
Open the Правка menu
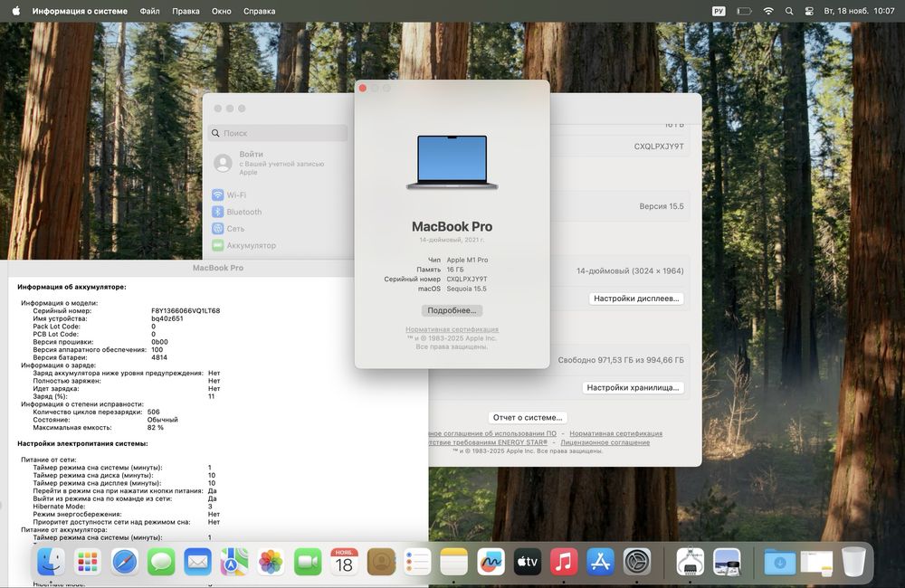tap(186, 11)
